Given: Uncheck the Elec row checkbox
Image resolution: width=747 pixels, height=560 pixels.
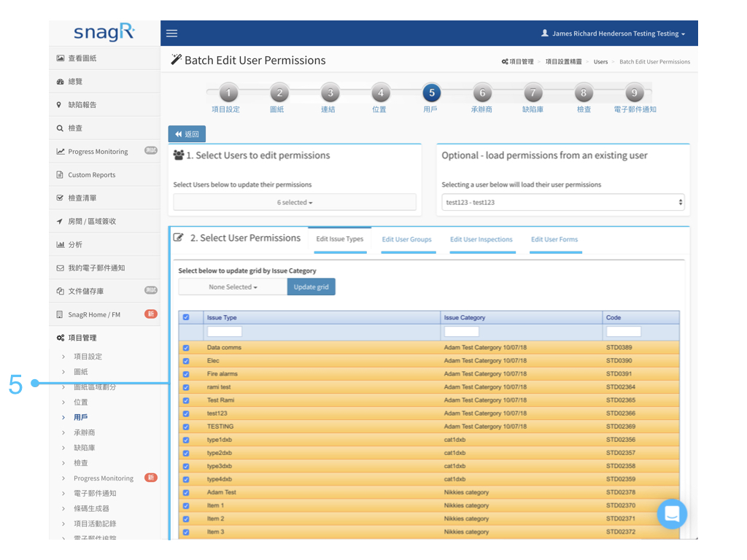Looking at the screenshot, I should tap(186, 361).
